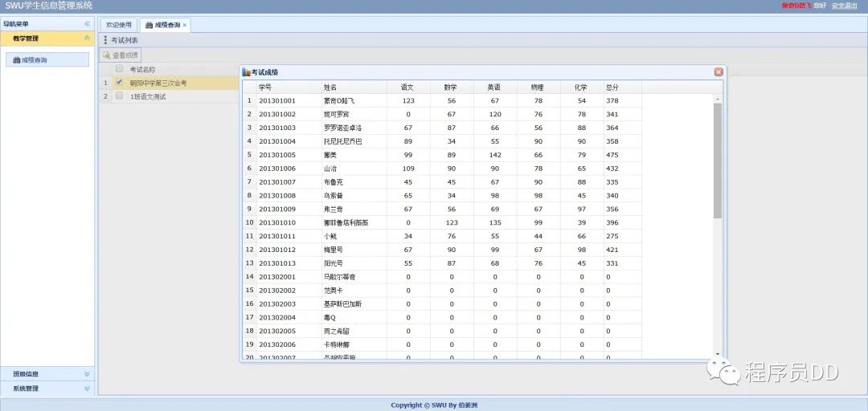Click the 姓名 column header
This screenshot has width=868, height=411.
354,87
